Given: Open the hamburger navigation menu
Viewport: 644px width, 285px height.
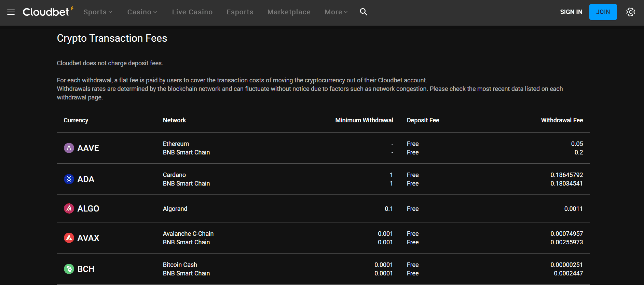Looking at the screenshot, I should coord(11,12).
